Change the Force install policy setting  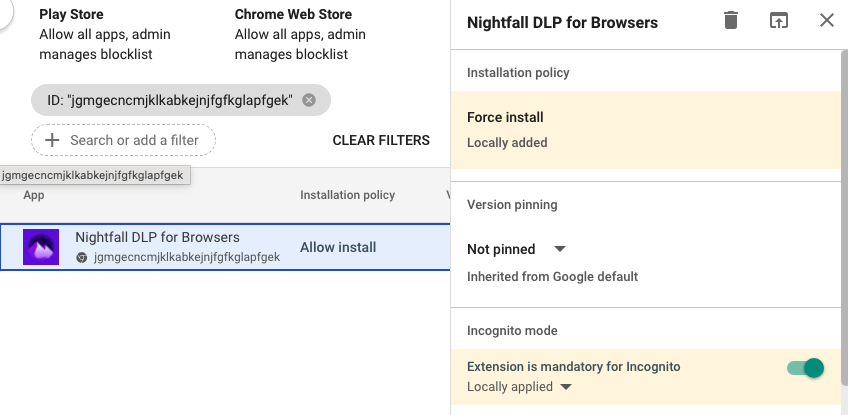click(x=505, y=118)
